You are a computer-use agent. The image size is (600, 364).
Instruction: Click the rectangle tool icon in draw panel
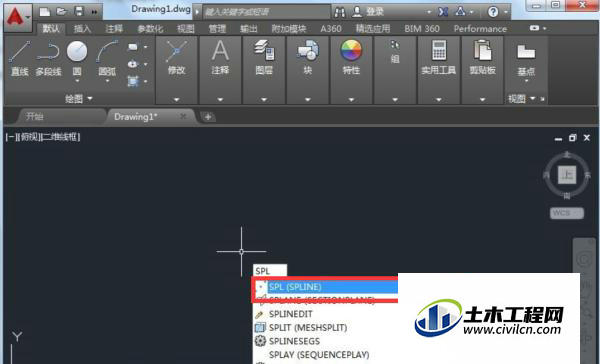132,47
